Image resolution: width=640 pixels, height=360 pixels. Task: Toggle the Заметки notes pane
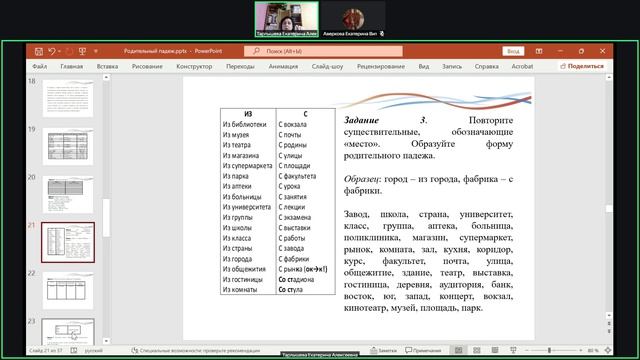(383, 350)
